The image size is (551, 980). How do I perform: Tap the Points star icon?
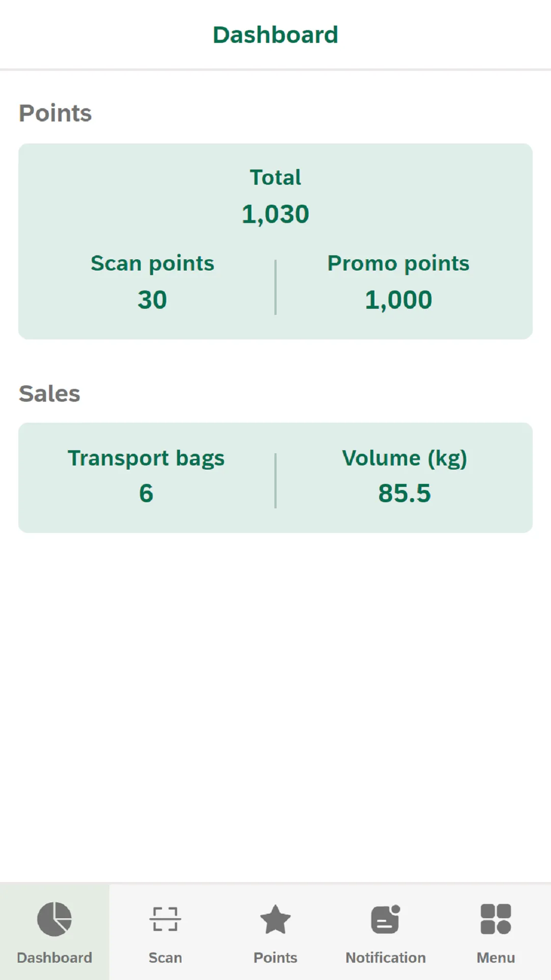point(275,919)
